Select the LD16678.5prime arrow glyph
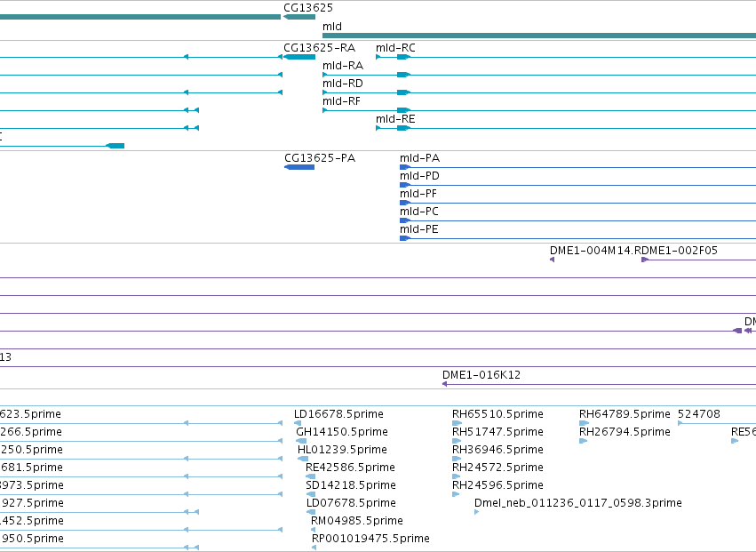 [x=298, y=423]
